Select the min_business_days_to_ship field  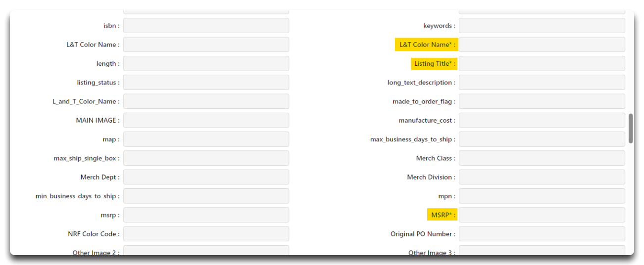(x=206, y=196)
